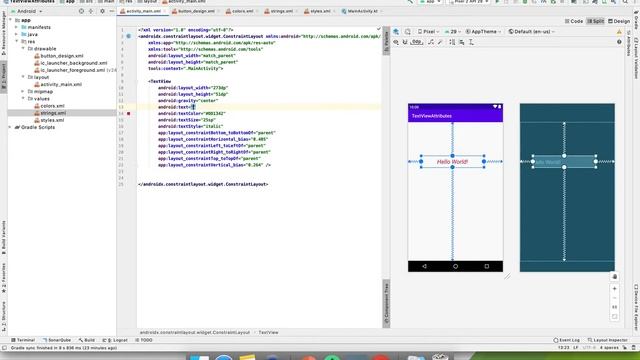Set default margins 0dp button
Viewport: 640px width, 360px height.
[416, 42]
